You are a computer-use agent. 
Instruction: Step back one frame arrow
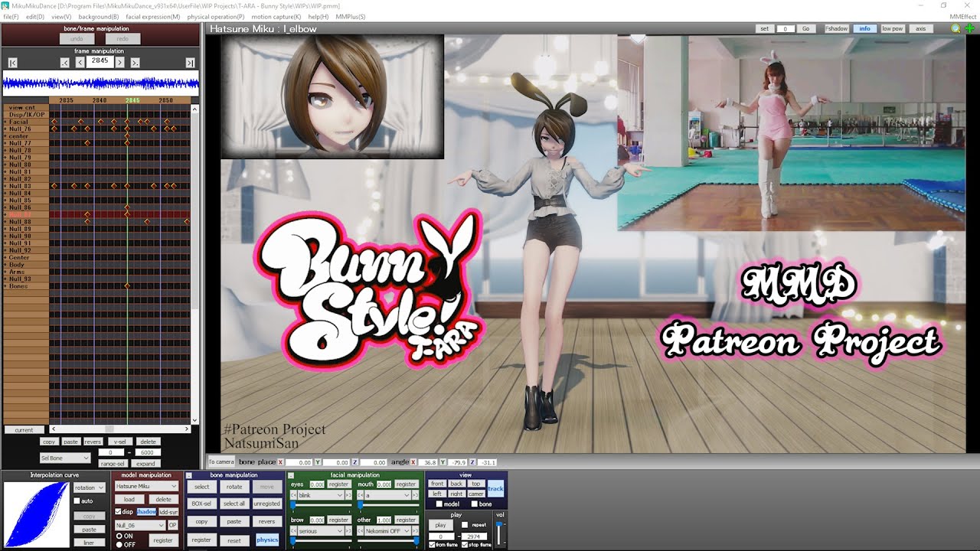[x=80, y=62]
